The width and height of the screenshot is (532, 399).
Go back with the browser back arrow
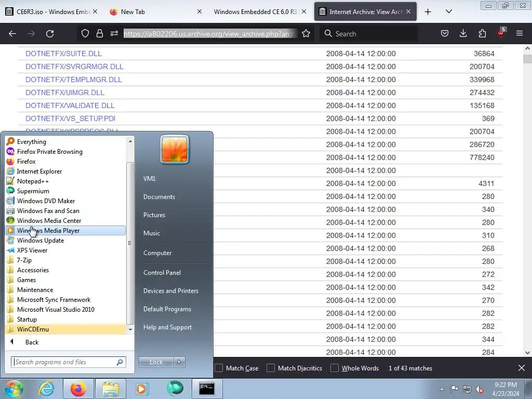pyautogui.click(x=12, y=34)
